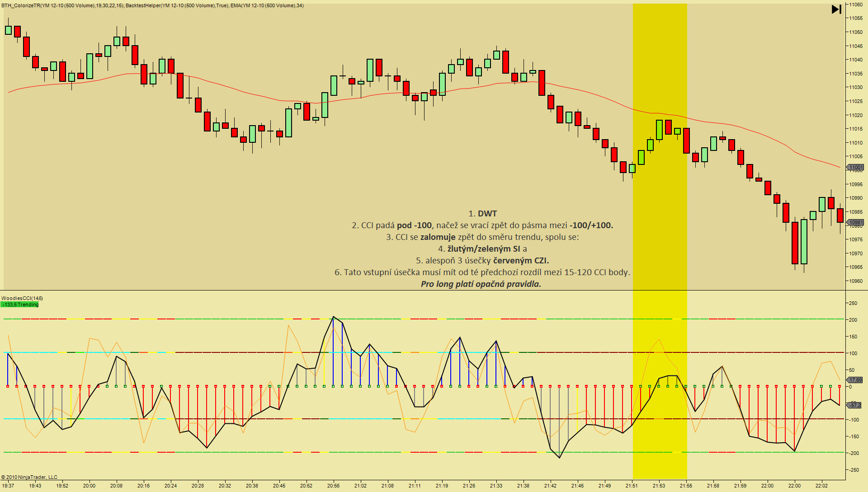
Task: Click the 10981 current price marker
Action: tap(855, 222)
